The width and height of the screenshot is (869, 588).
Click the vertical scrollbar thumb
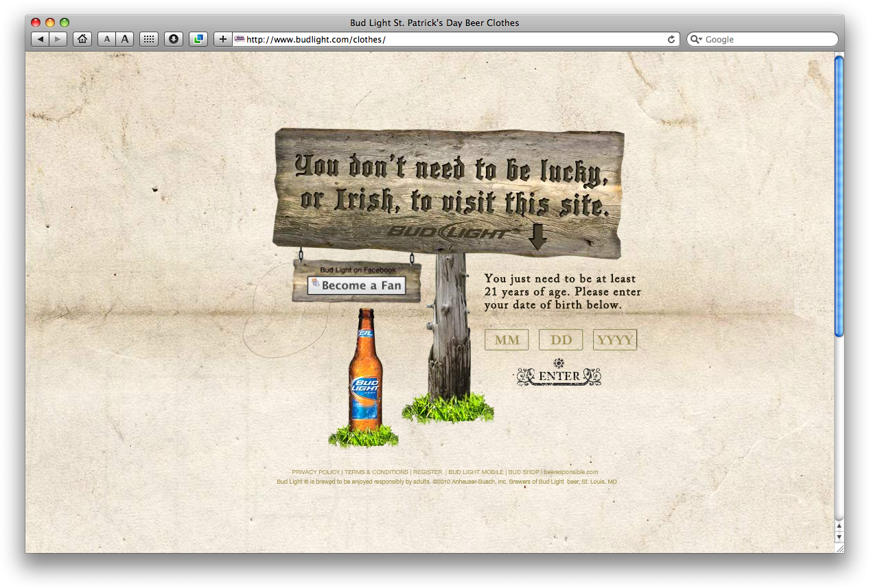pos(839,196)
